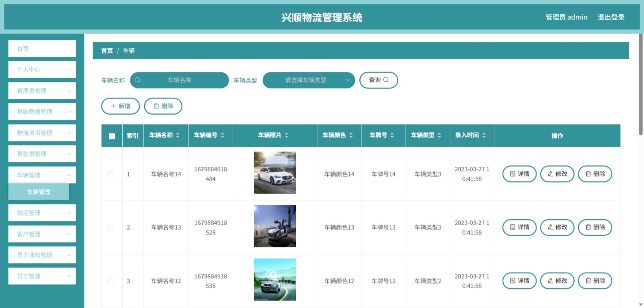Click vehicle number 1679884918 484
This screenshot has height=308, width=644.
coord(211,174)
